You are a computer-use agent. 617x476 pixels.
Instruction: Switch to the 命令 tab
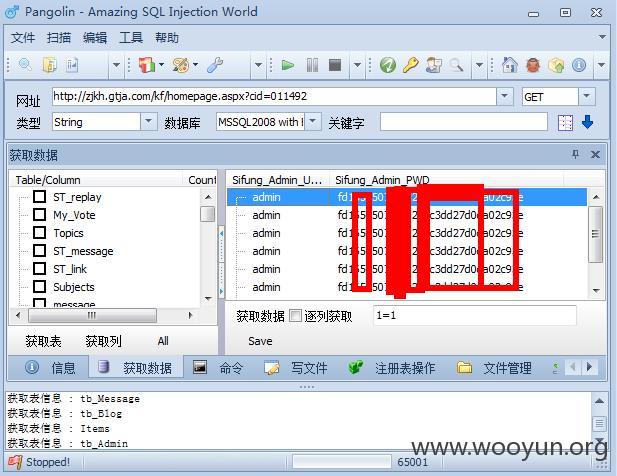pos(218,368)
